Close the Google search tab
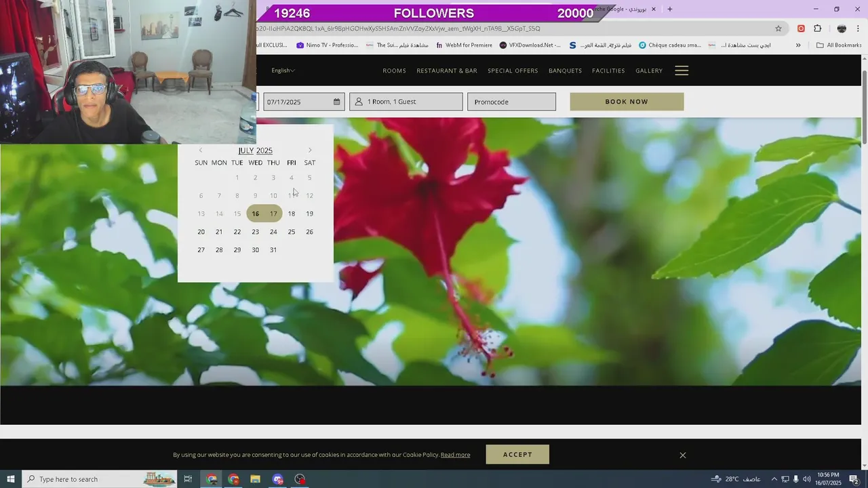The height and width of the screenshot is (488, 868). pyautogui.click(x=654, y=9)
